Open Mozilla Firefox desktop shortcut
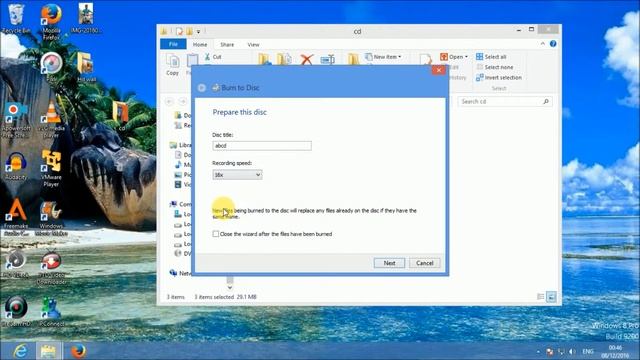640x360 pixels. pyautogui.click(x=51, y=22)
